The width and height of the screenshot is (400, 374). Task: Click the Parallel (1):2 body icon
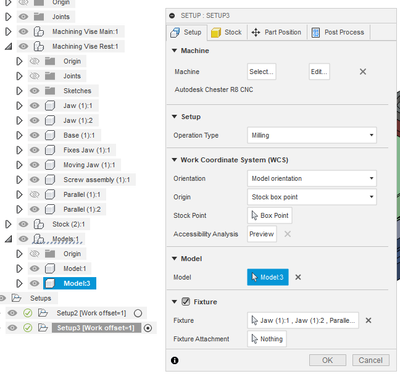click(x=50, y=209)
